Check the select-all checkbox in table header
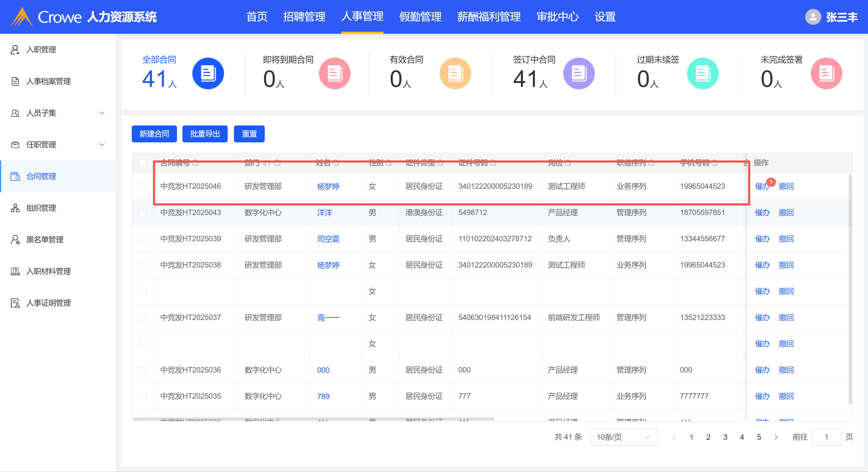The height and width of the screenshot is (472, 868). tap(143, 163)
